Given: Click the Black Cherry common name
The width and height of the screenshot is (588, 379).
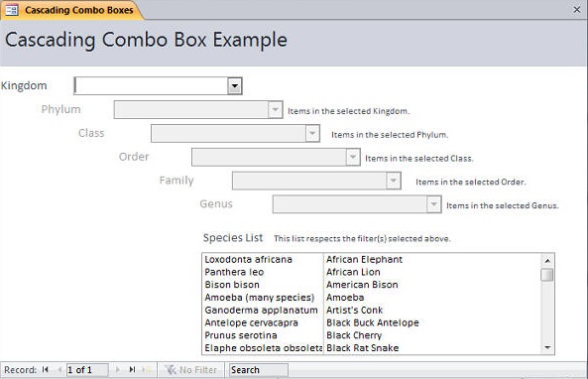Looking at the screenshot, I should tap(354, 335).
